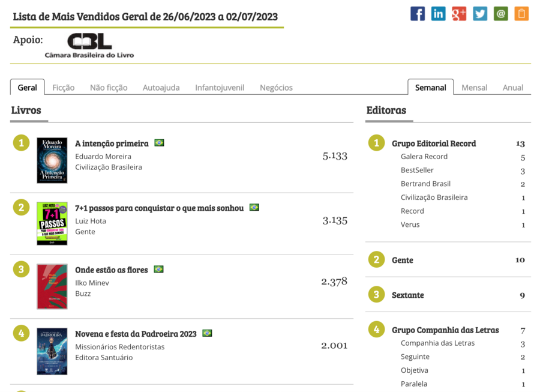540x392 pixels.
Task: Click author Ilko Minev
Action: point(92,283)
